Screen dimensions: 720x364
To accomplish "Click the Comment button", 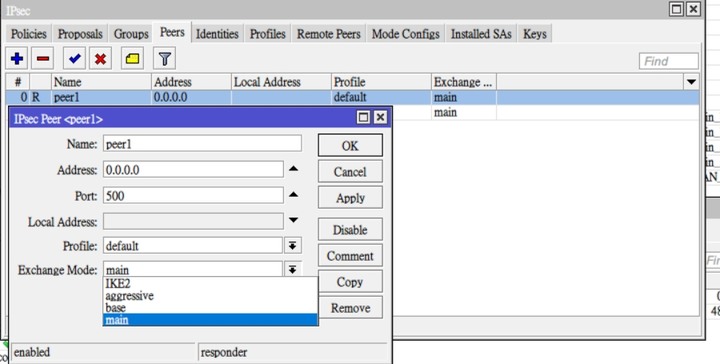I will pos(350,256).
